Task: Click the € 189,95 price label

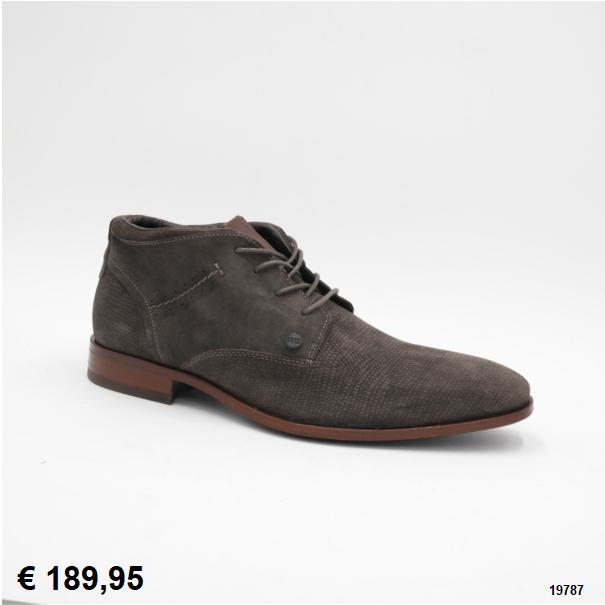Action: click(80, 578)
